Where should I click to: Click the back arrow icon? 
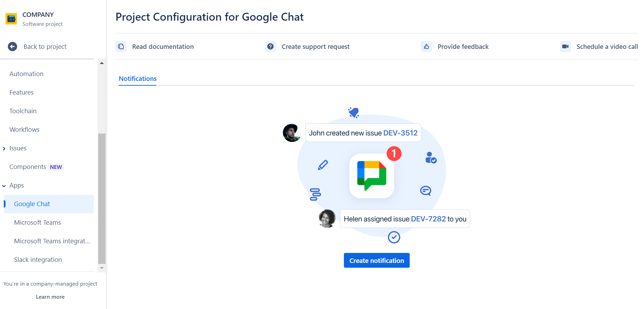(x=12, y=46)
